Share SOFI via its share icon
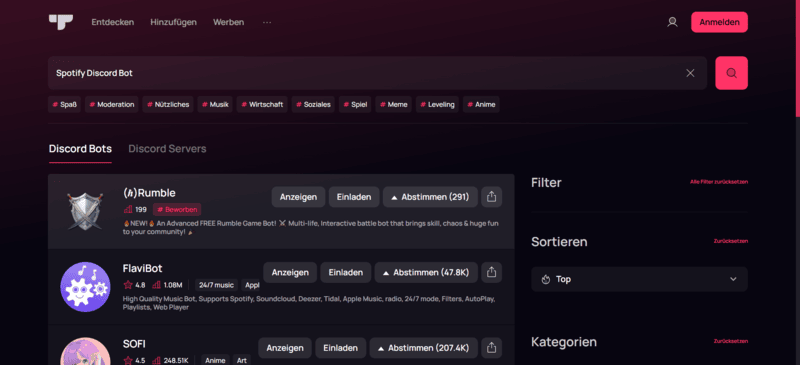This screenshot has height=365, width=800. [x=491, y=348]
